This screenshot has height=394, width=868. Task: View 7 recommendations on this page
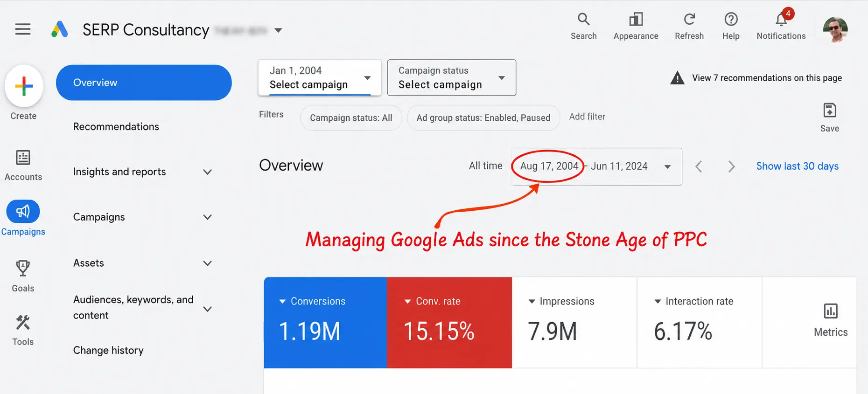tap(767, 78)
